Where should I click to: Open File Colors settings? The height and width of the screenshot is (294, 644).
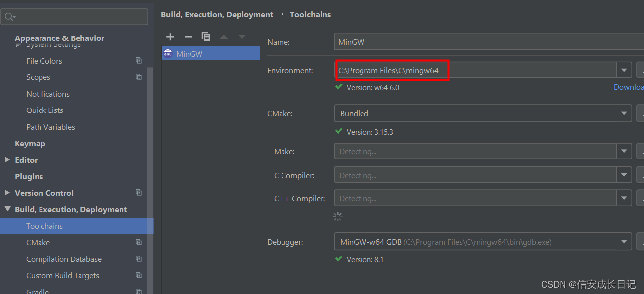coord(44,61)
